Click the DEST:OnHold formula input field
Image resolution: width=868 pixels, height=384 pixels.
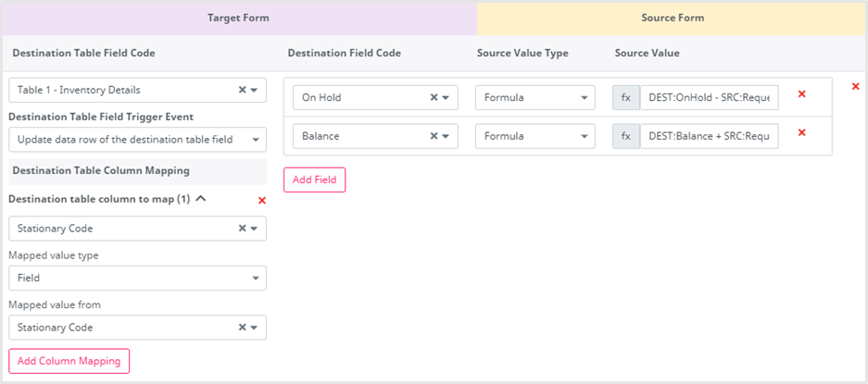[x=709, y=97]
